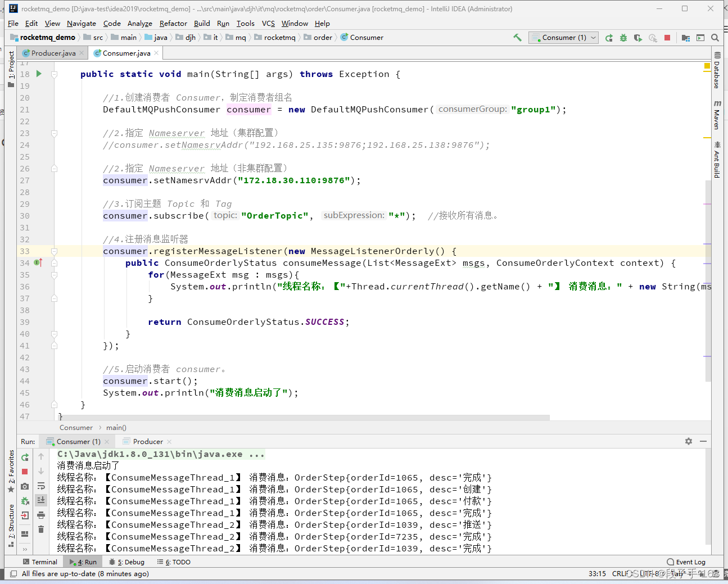Open the VCS menu
This screenshot has width=728, height=584.
tap(268, 23)
